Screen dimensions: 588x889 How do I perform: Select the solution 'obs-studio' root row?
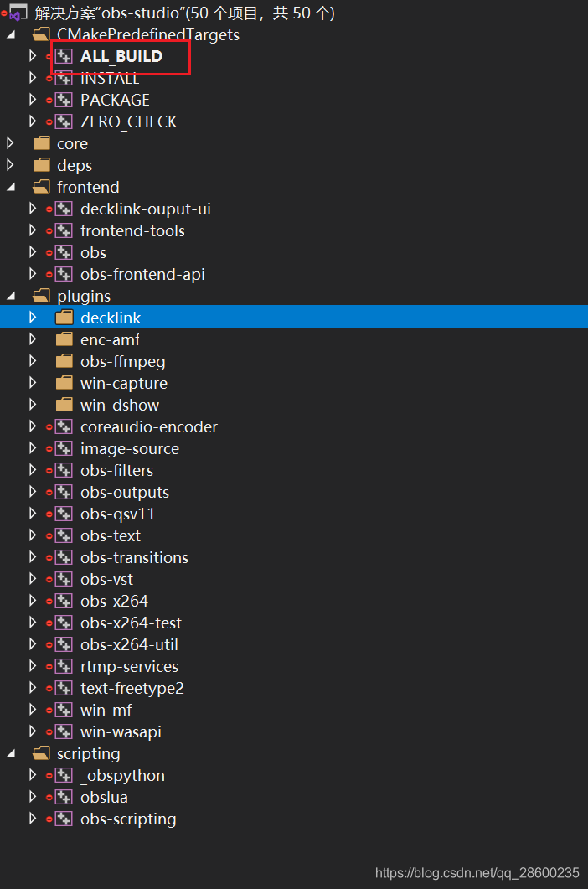pyautogui.click(x=294, y=13)
